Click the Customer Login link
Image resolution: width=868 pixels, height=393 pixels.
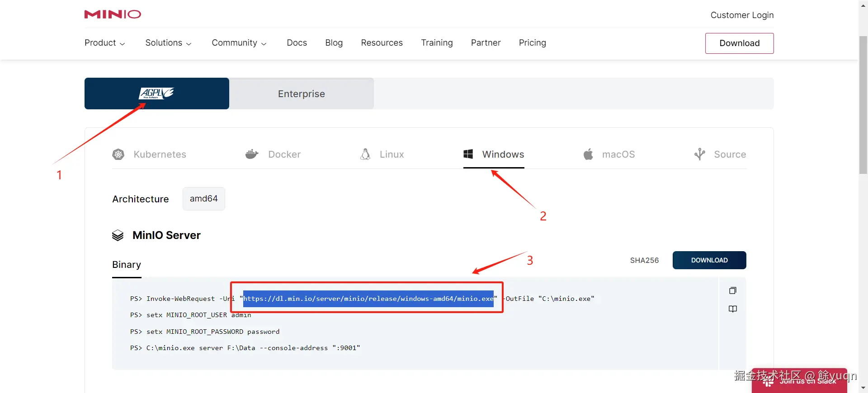coord(742,15)
